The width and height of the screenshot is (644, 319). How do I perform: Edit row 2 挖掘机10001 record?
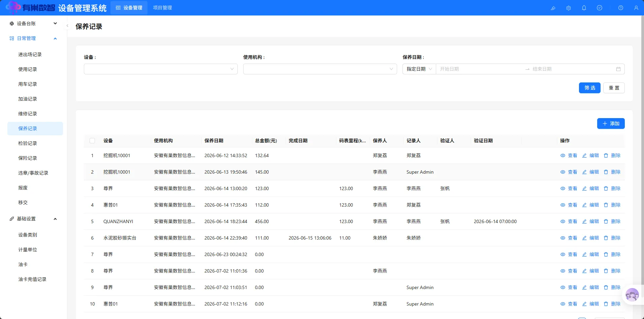[590, 172]
